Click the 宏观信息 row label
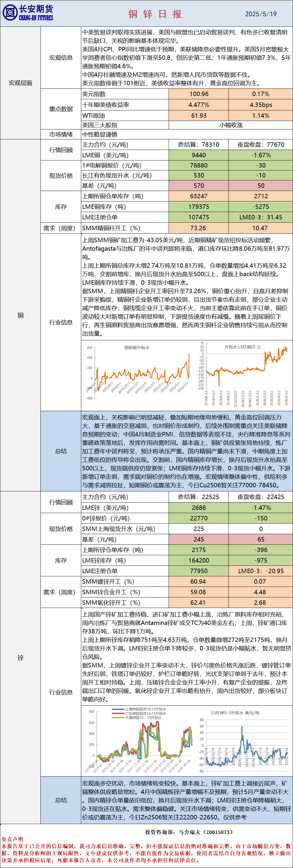293x868 pixels. (x=61, y=58)
